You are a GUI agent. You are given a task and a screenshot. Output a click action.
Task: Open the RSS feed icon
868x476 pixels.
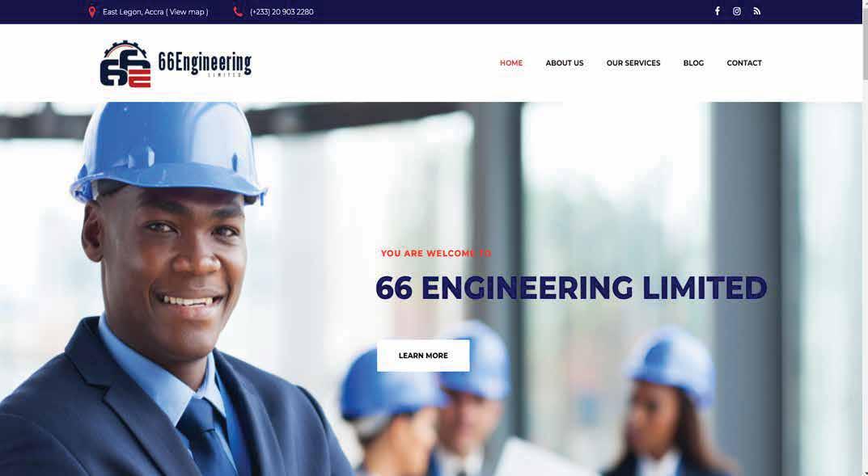(x=756, y=11)
